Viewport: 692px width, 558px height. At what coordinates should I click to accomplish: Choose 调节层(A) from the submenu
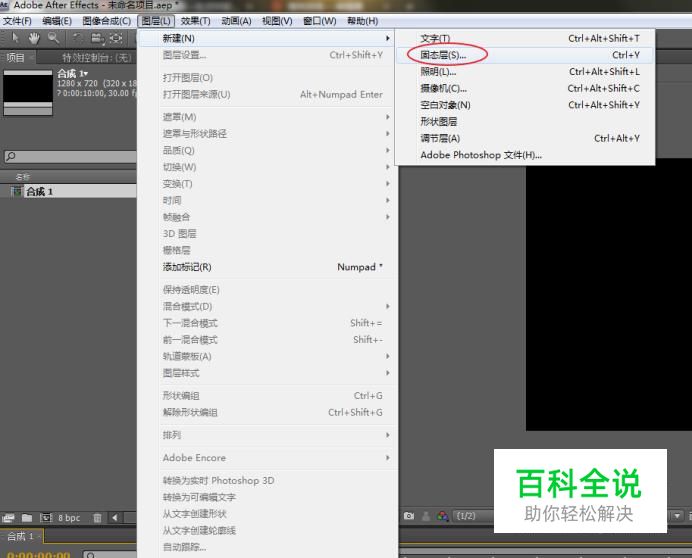point(525,139)
